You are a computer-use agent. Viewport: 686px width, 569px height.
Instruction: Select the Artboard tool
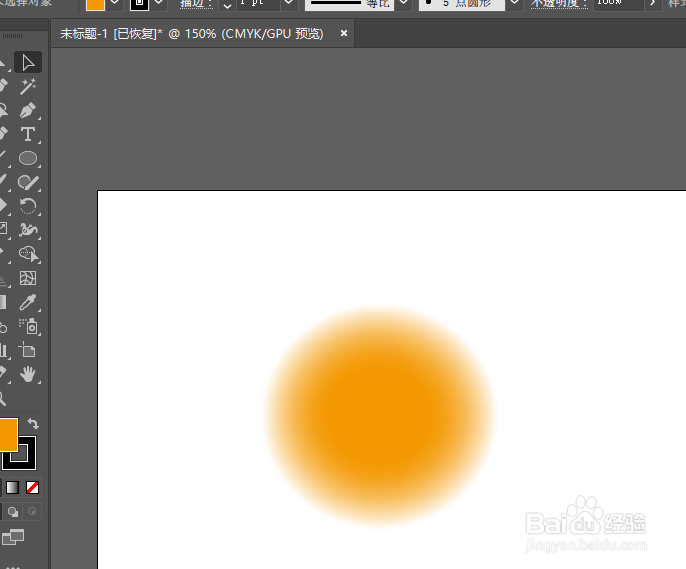tap(28, 350)
